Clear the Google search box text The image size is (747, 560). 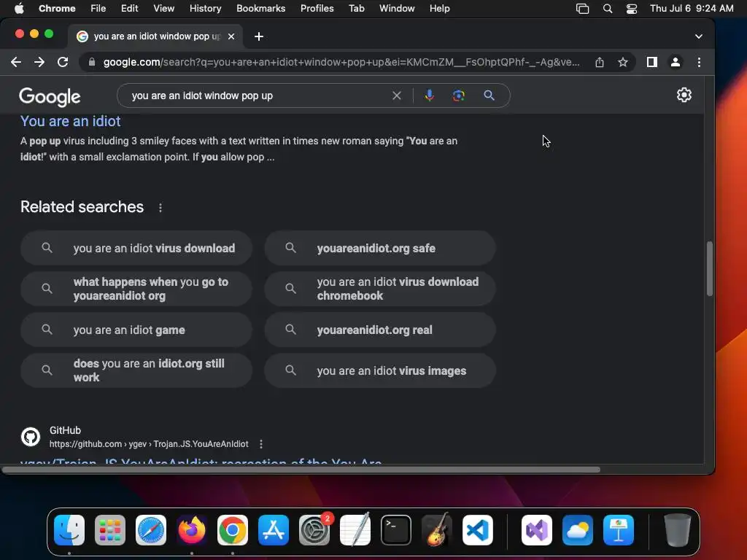396,96
